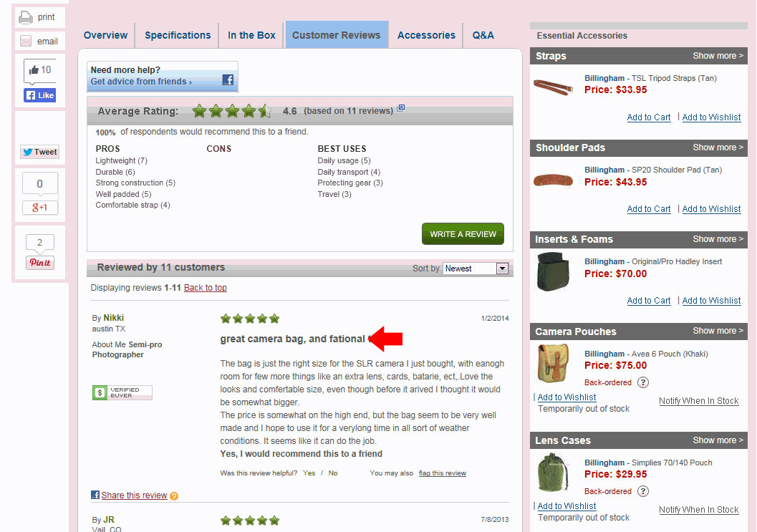Show more Lens Cases
Viewport: 757px width, 532px height.
(718, 440)
